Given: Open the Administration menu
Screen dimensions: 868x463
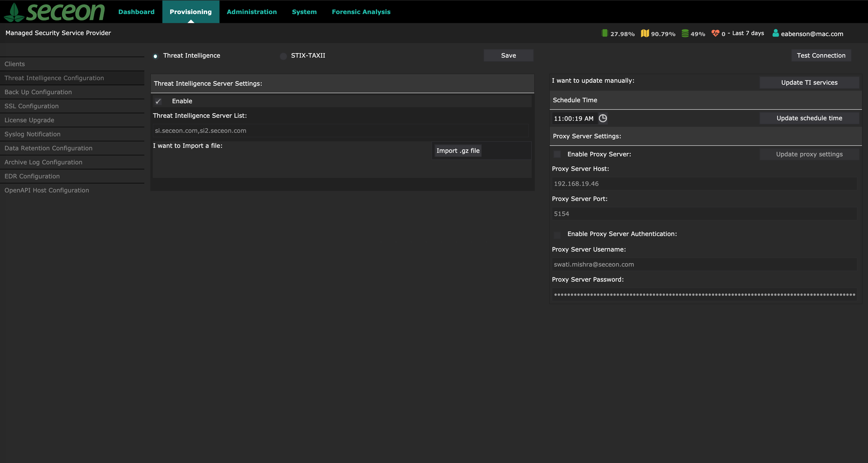Looking at the screenshot, I should pos(252,12).
